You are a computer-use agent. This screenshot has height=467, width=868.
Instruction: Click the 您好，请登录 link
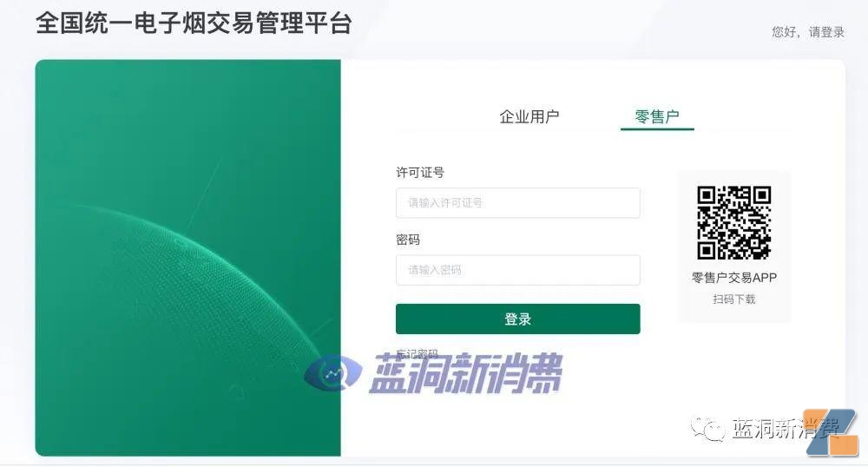tap(808, 32)
